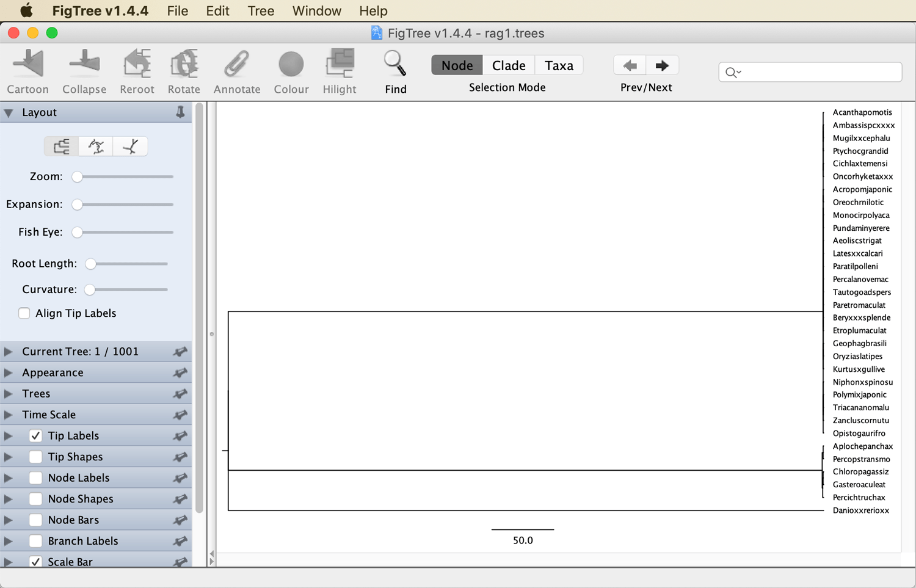Expand the Tip Shapes section
Screen dimensions: 916x588
pos(9,457)
